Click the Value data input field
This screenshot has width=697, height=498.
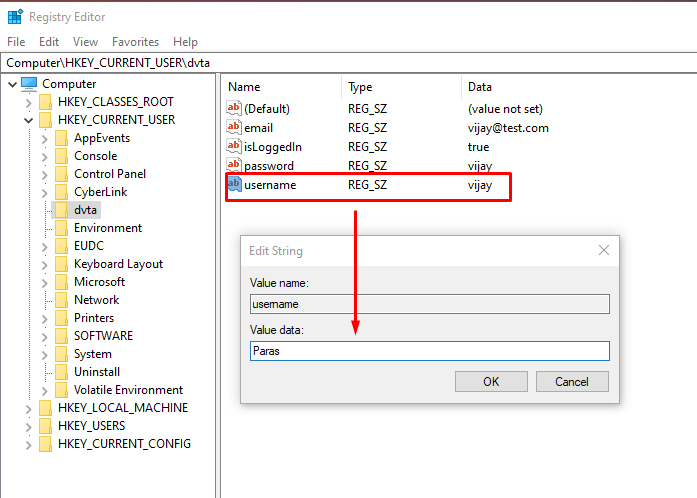pyautogui.click(x=430, y=351)
